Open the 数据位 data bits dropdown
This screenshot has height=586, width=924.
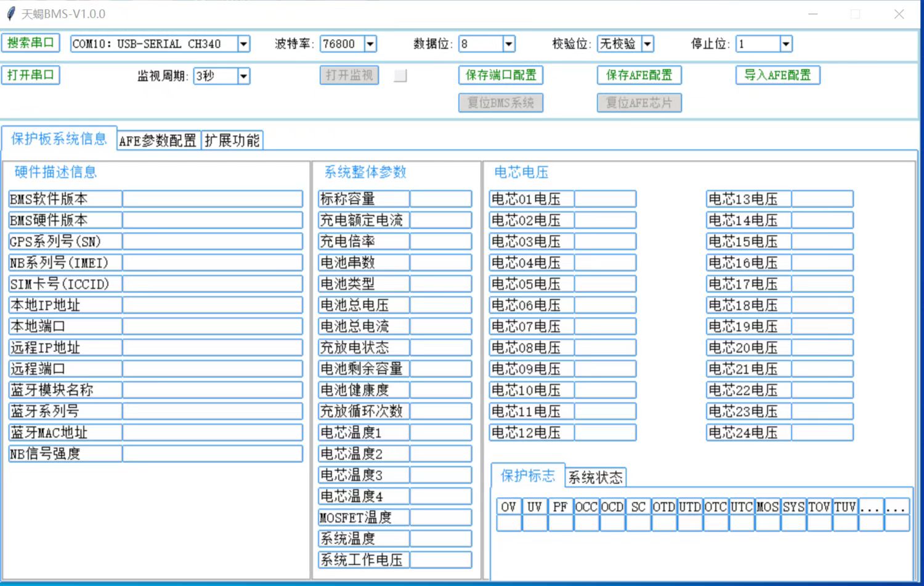click(509, 44)
